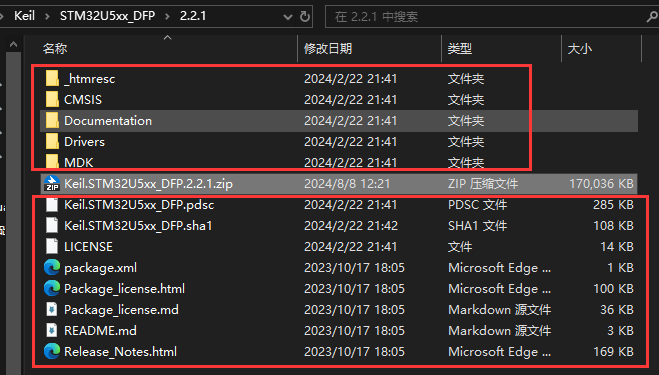The image size is (659, 375).
Task: Click the refresh button beside address bar
Action: click(305, 16)
